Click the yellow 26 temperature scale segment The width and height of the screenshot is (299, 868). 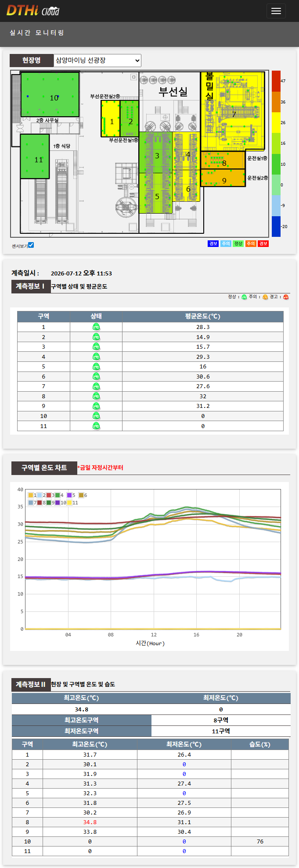point(276,123)
